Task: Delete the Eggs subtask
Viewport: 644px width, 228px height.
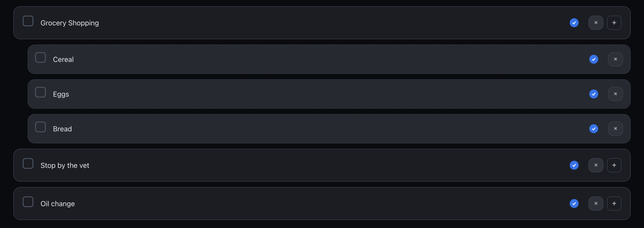Action: [615, 94]
